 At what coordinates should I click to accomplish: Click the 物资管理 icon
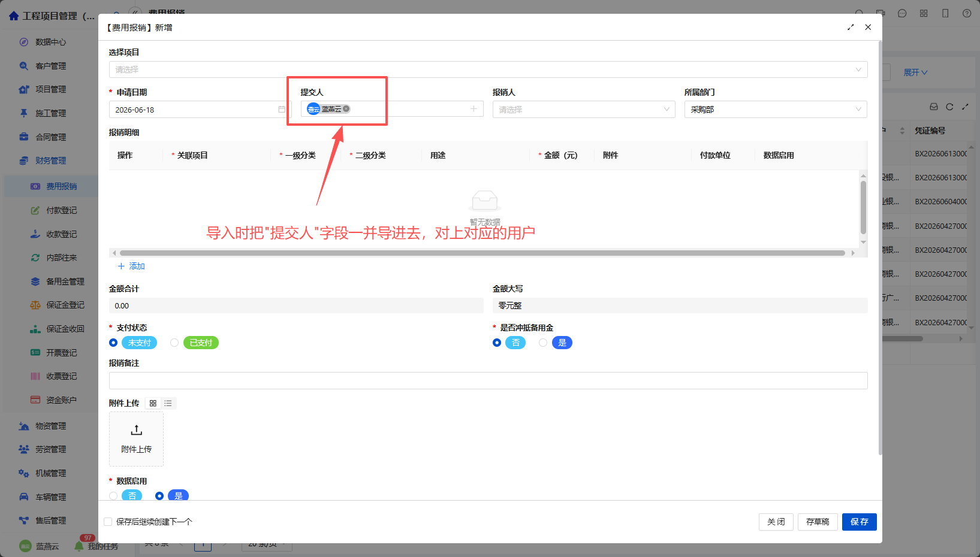(x=24, y=426)
